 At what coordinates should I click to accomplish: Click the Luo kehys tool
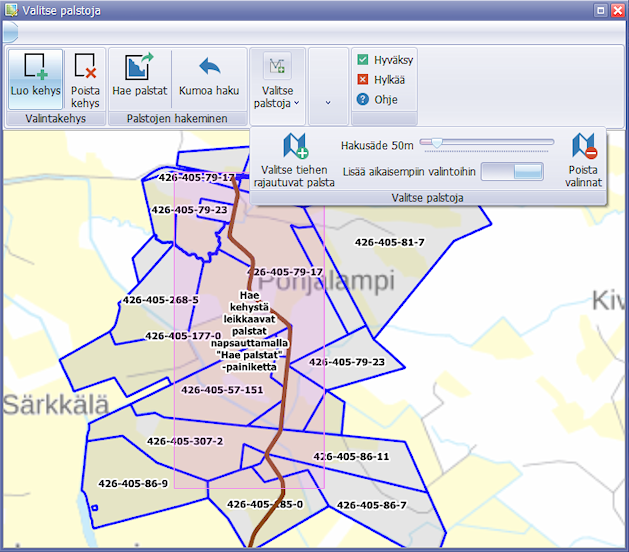coord(35,78)
